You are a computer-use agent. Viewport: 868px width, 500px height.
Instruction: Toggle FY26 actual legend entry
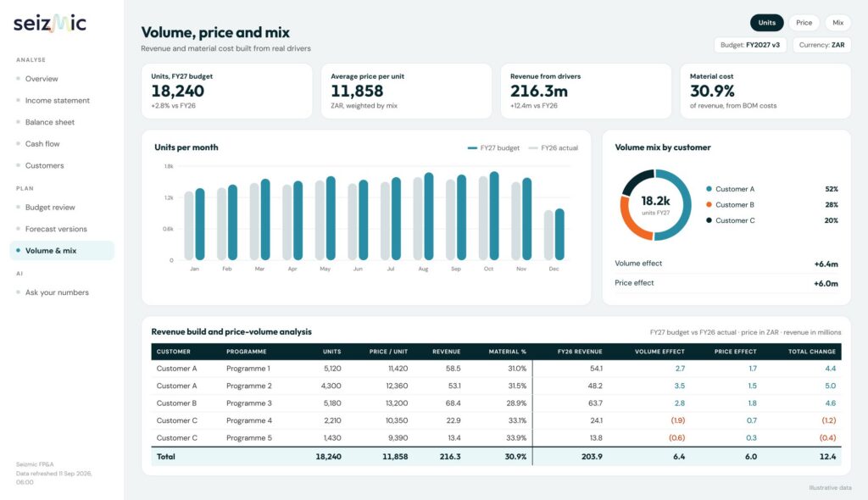[x=553, y=147]
